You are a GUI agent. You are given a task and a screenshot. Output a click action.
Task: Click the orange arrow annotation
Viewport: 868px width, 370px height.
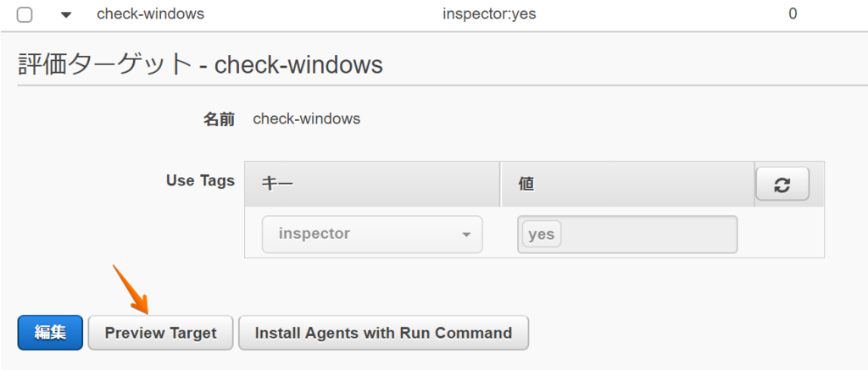click(131, 290)
